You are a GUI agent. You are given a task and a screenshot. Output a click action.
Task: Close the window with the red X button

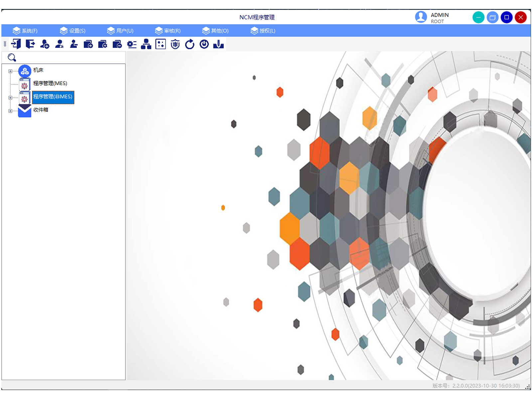(x=521, y=17)
